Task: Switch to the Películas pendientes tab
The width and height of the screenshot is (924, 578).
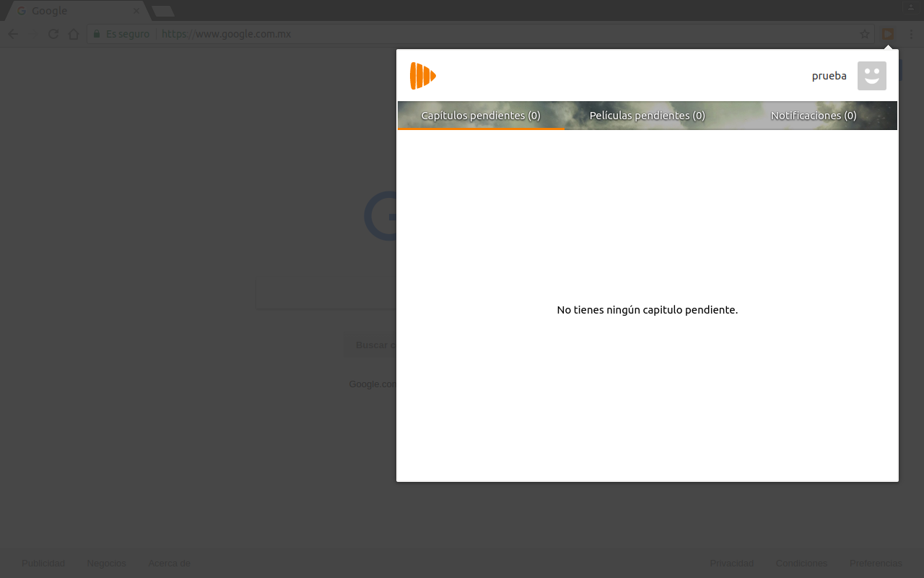Action: (647, 115)
